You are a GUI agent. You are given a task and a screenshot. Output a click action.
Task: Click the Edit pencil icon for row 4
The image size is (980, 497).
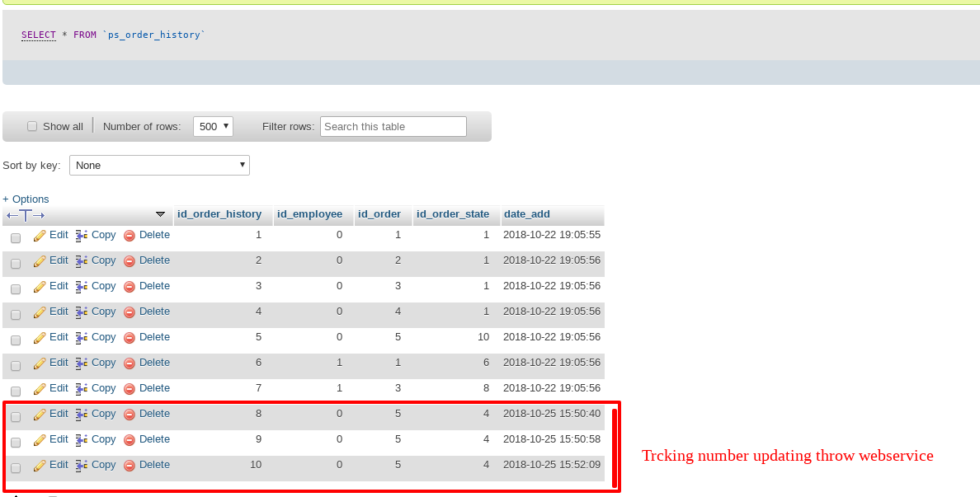point(40,312)
